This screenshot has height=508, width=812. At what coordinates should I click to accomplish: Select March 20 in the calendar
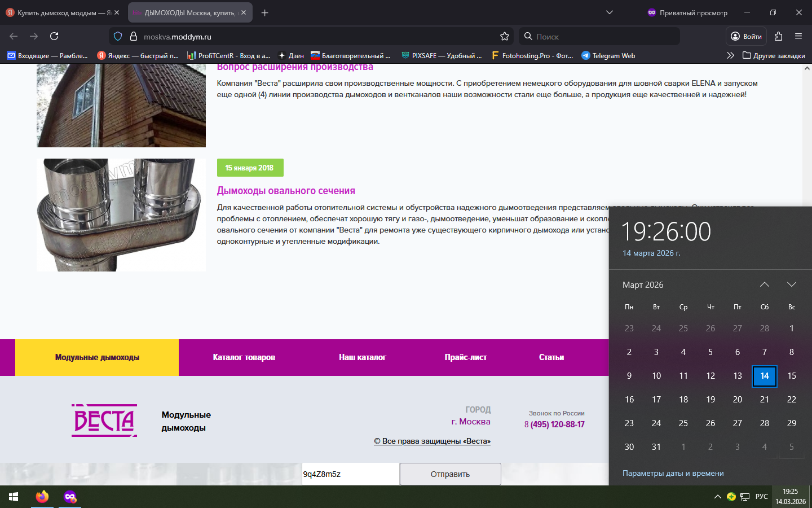point(737,399)
